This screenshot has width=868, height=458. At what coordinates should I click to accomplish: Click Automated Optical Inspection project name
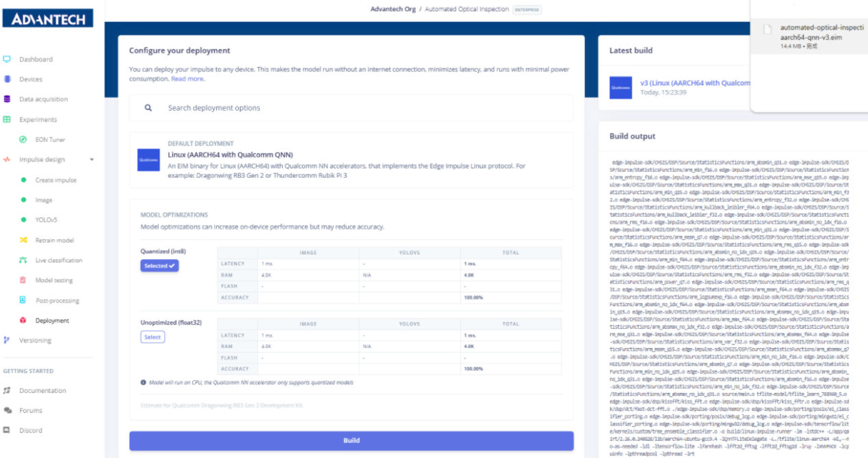pos(467,9)
